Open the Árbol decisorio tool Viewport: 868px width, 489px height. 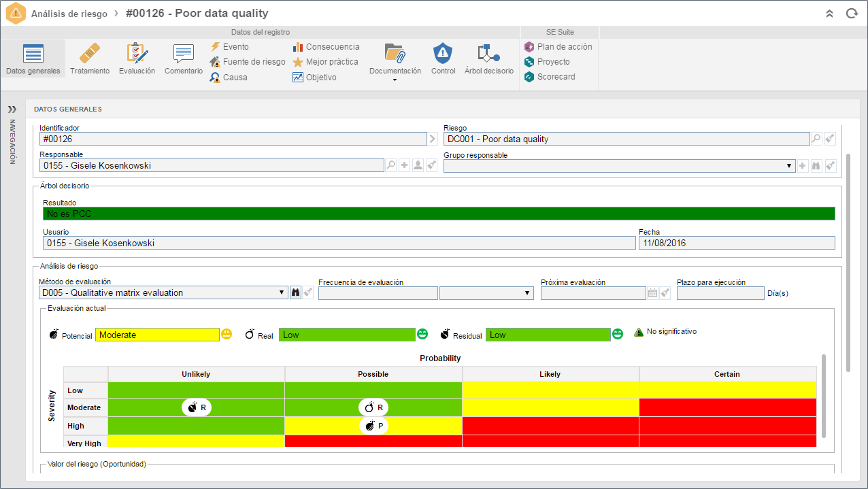tap(489, 58)
